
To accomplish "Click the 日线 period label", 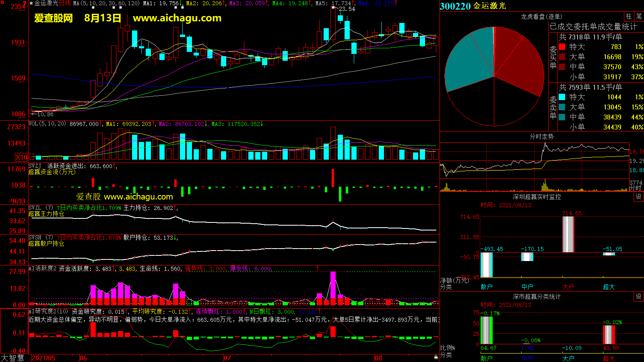I will (65, 3).
